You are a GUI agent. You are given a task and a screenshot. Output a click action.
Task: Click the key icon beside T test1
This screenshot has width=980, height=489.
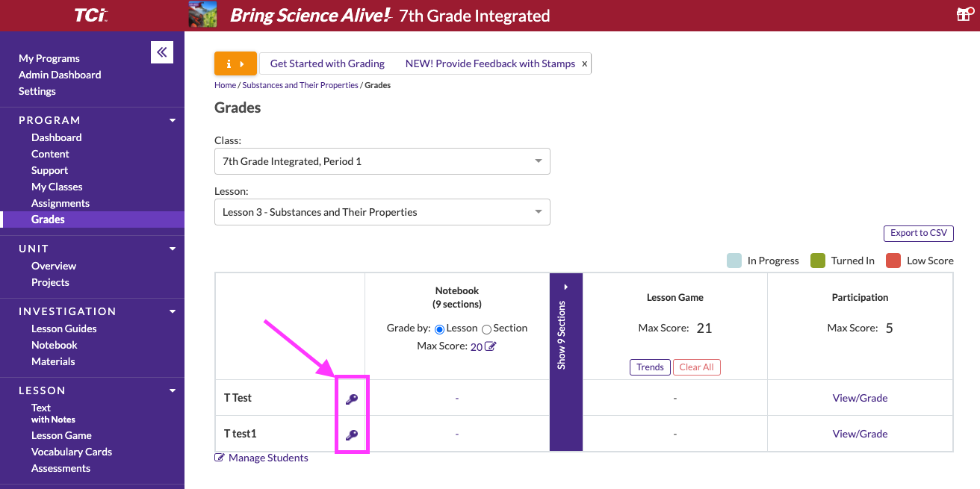click(352, 435)
